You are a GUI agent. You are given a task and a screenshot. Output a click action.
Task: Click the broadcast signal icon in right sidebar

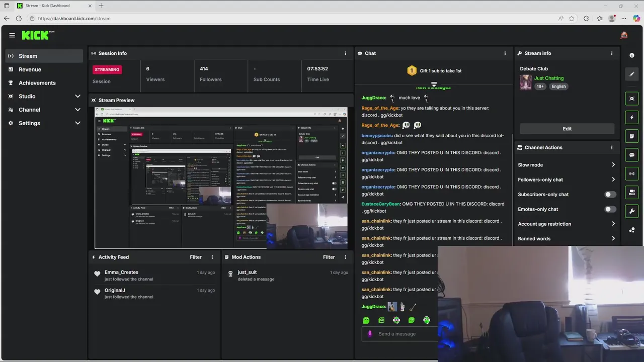coord(632,173)
